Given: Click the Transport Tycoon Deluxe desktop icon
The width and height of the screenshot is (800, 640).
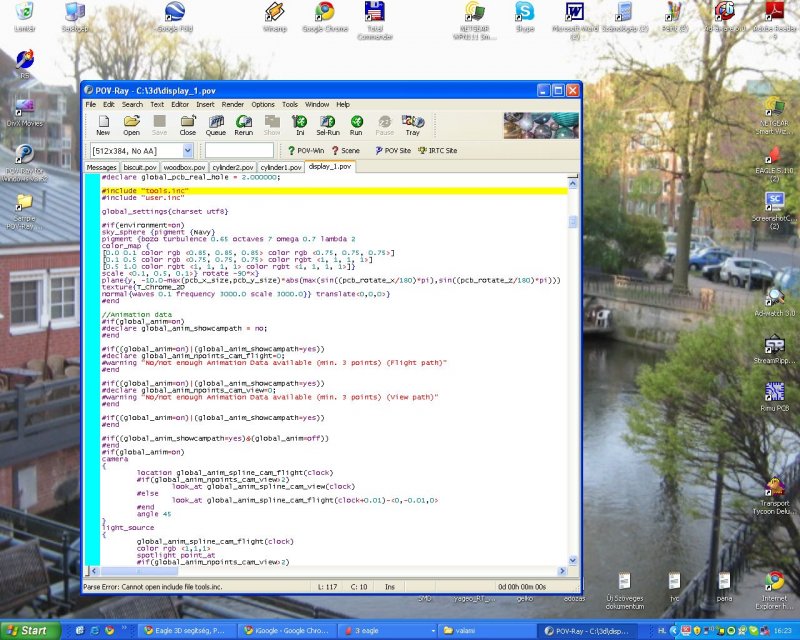Looking at the screenshot, I should click(x=774, y=496).
